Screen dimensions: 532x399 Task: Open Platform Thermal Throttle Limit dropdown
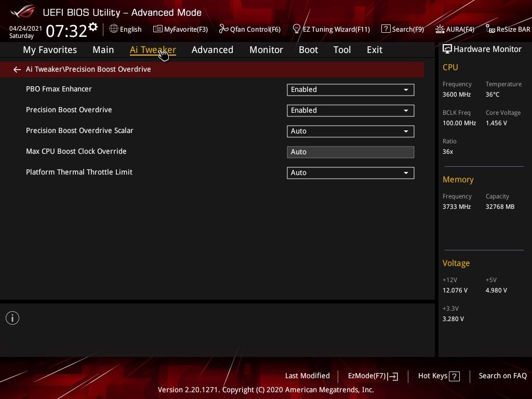351,172
